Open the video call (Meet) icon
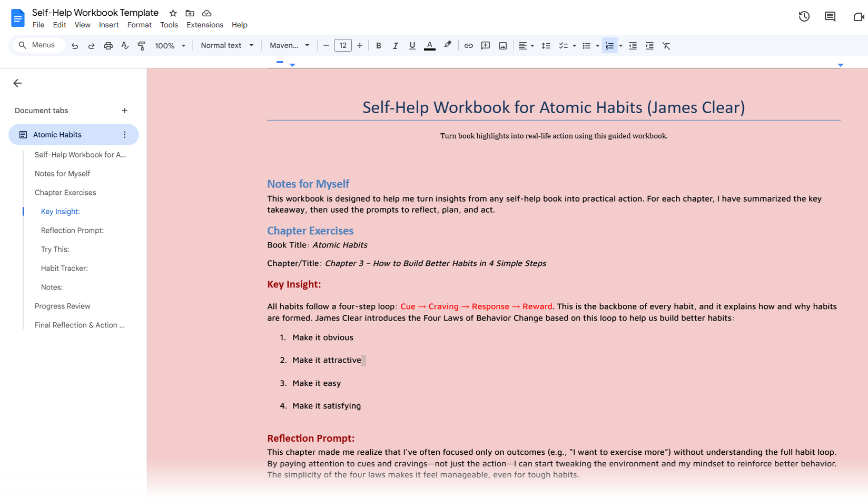 point(859,16)
